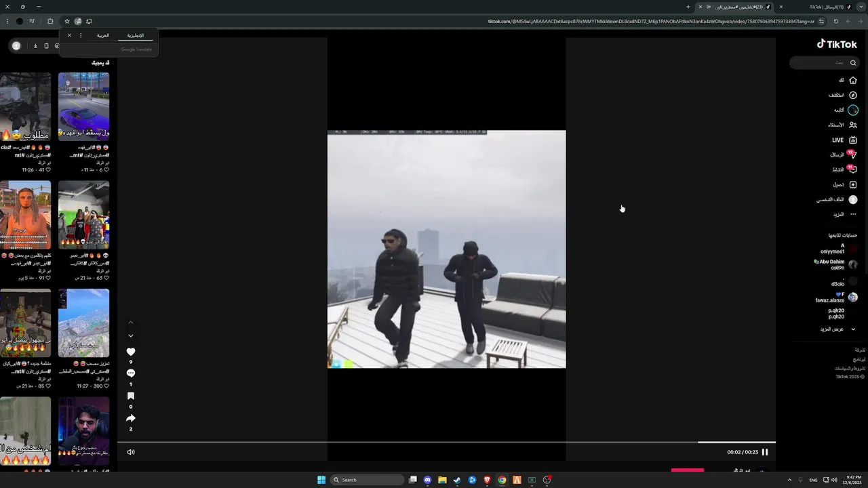Open the TikTok home page icon
The width and height of the screenshot is (868, 488).
coord(853,80)
